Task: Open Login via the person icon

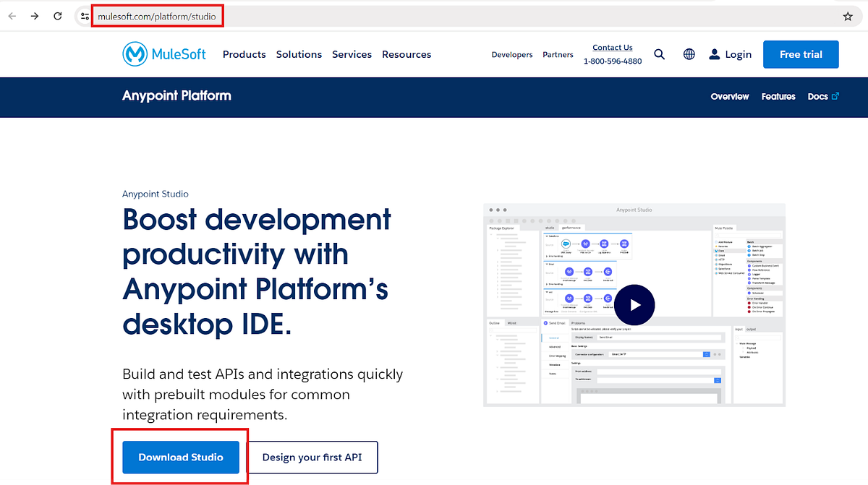Action: [730, 53]
